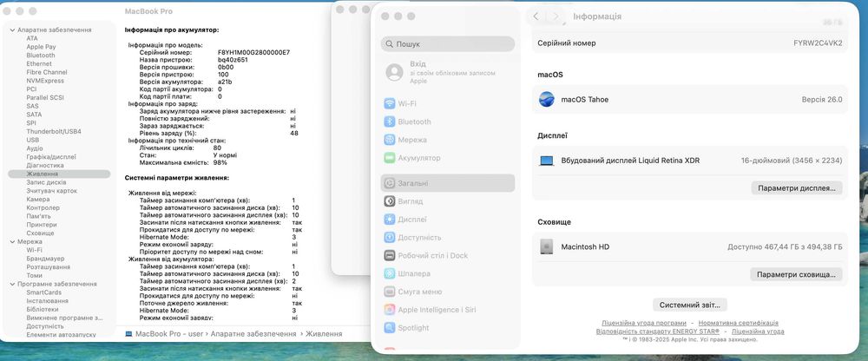The image size is (868, 361).
Task: Collapse the Програмне забезпечення tree section
Action: click(12, 284)
